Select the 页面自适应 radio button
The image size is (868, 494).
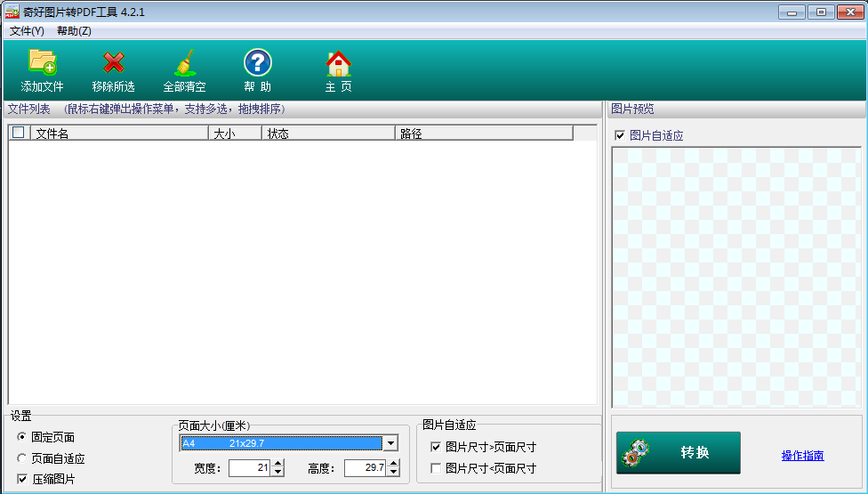22,458
